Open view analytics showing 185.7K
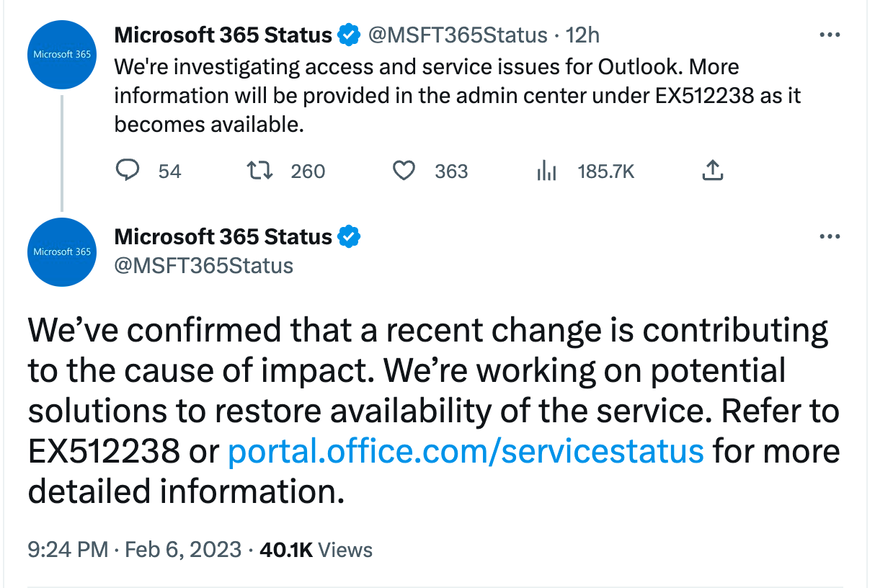This screenshot has width=875, height=588. (547, 171)
